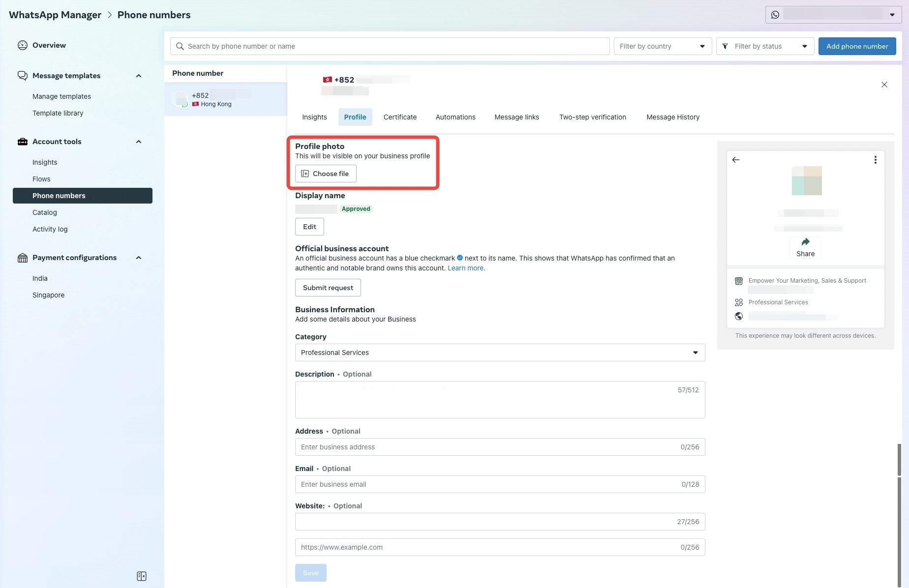Click the WhatsApp logo in account selector

point(775,15)
